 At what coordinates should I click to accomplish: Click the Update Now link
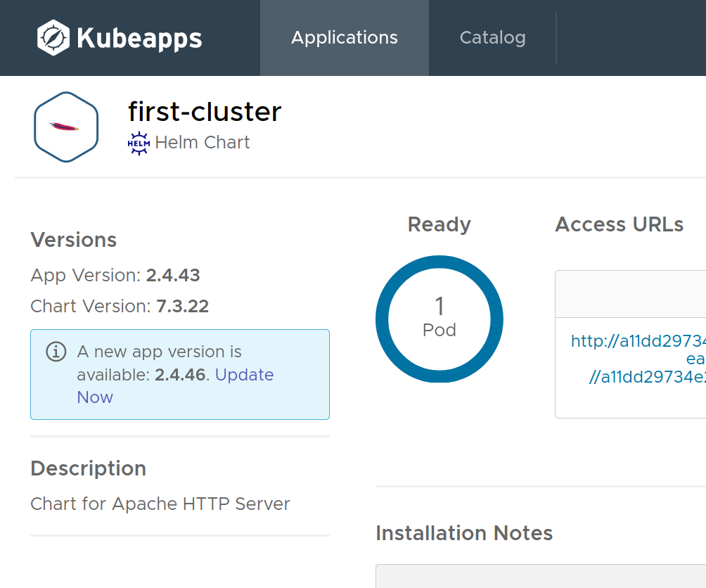(x=175, y=386)
